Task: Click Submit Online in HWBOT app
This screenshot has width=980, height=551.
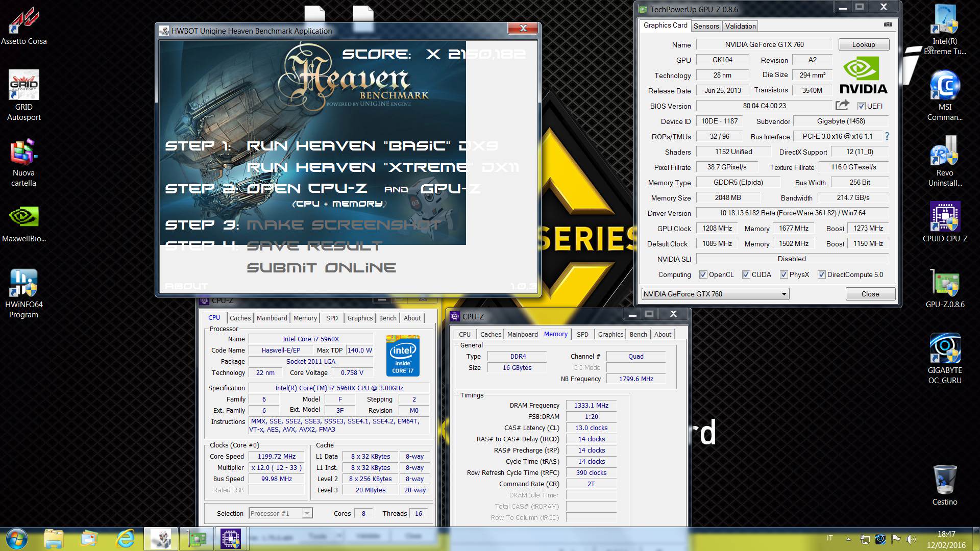Action: (322, 268)
